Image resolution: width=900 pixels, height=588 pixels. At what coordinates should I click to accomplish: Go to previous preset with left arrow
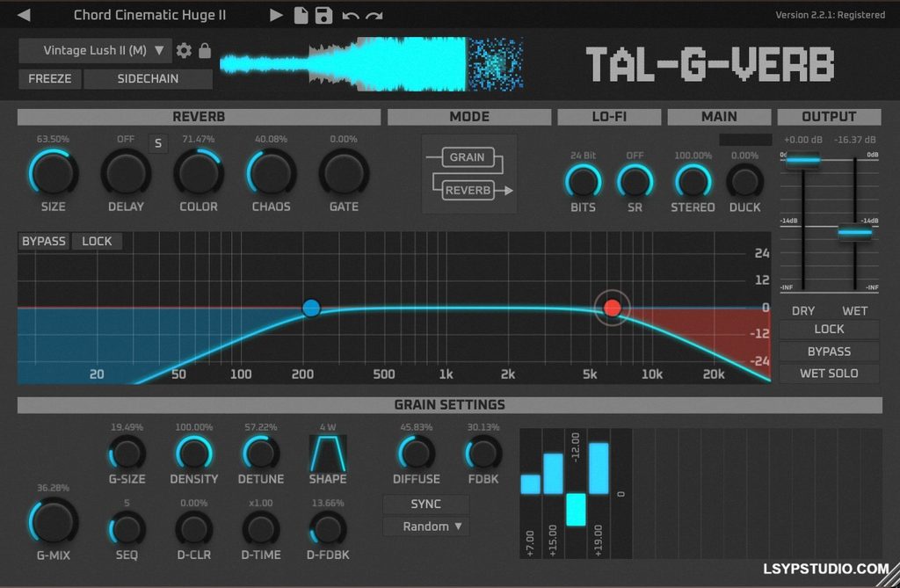click(x=24, y=15)
